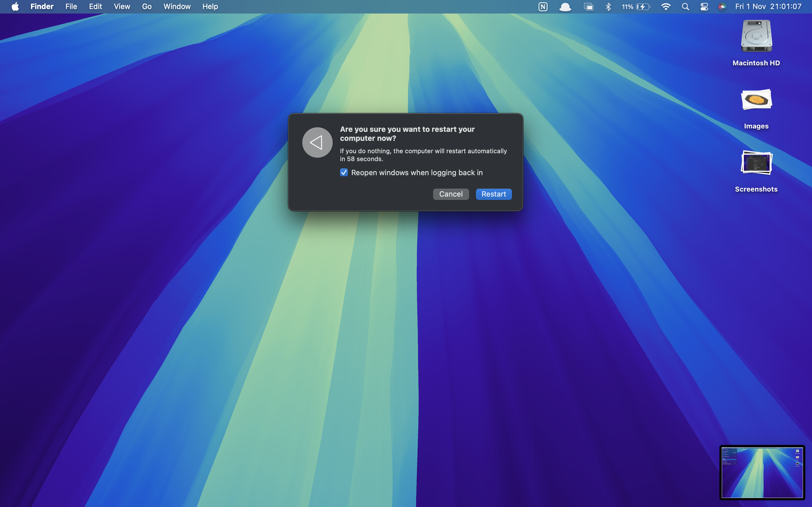Open the cloud status menu icon

click(x=565, y=7)
